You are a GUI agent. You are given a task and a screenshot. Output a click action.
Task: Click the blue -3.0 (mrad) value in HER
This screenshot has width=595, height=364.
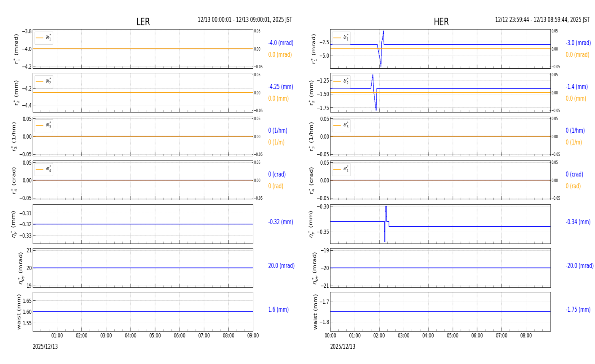[578, 43]
